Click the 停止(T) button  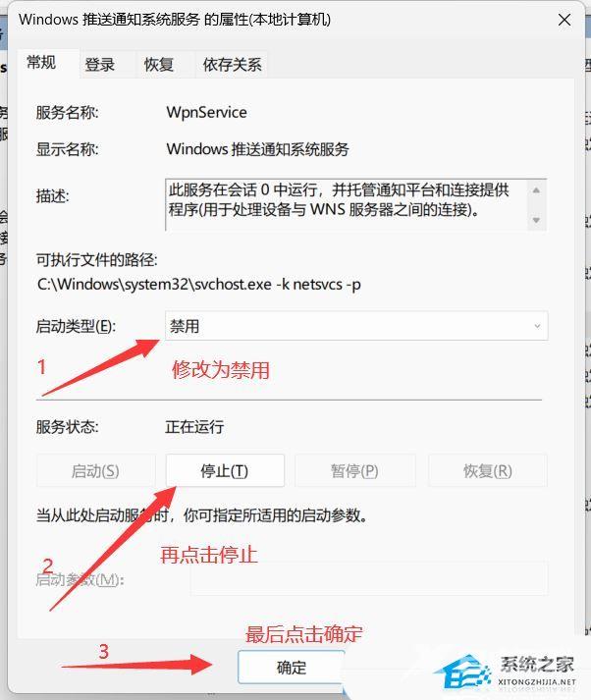coord(225,470)
